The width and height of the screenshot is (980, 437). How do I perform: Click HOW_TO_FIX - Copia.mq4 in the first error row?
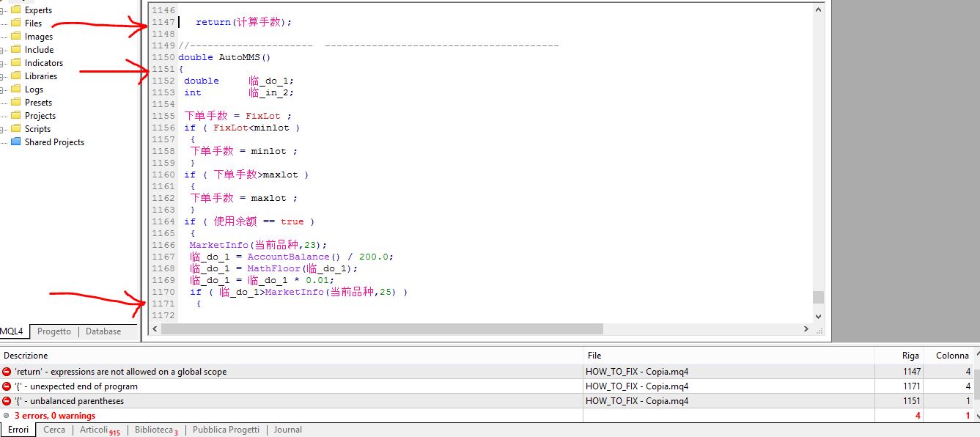(637, 372)
